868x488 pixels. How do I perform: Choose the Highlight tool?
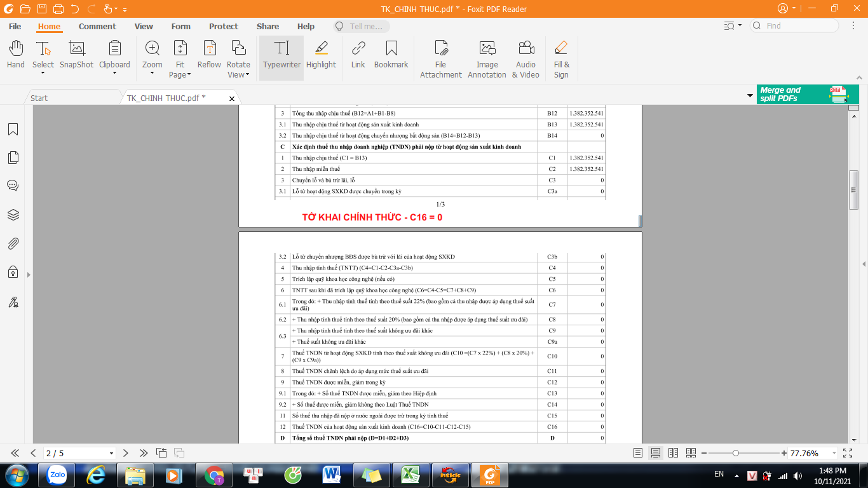pyautogui.click(x=321, y=55)
